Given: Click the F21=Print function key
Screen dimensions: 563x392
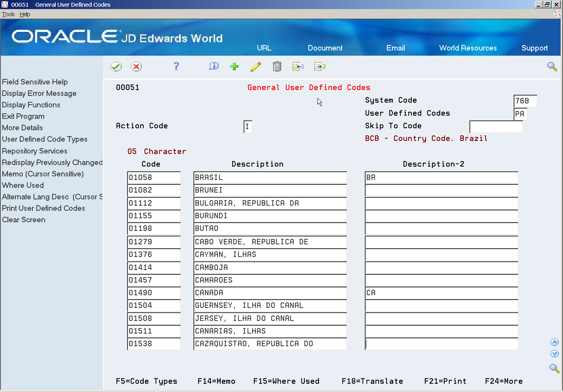Looking at the screenshot, I should (445, 381).
